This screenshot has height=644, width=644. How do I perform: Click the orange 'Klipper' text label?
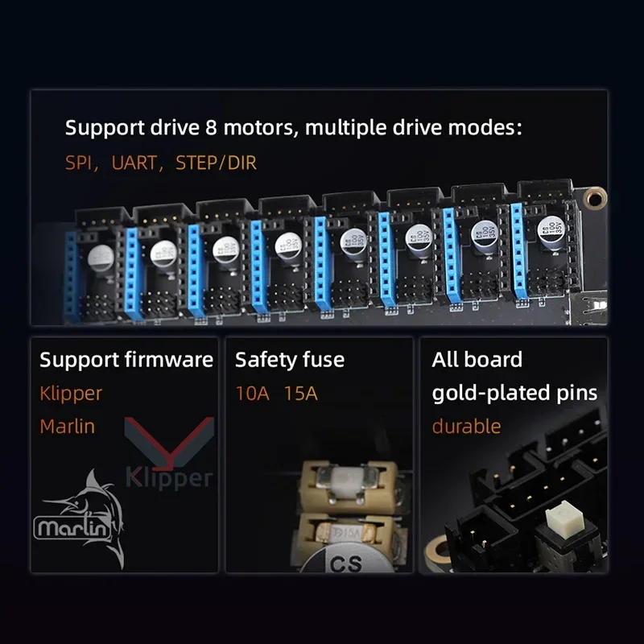[71, 394]
